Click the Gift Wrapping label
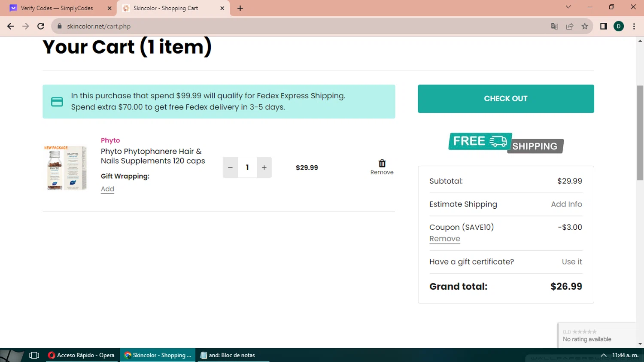This screenshot has width=644, height=362. click(125, 176)
